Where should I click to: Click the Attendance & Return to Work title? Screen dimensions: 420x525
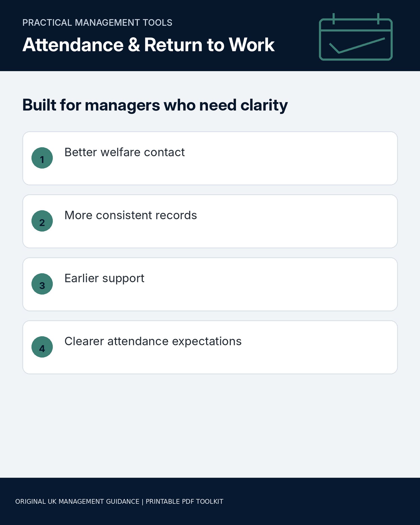(148, 45)
